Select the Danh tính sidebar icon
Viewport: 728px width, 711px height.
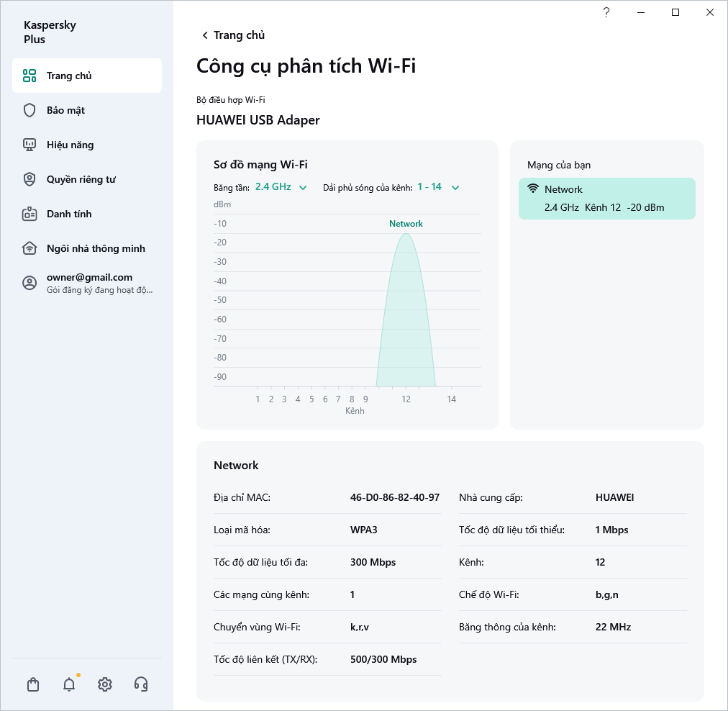[29, 214]
